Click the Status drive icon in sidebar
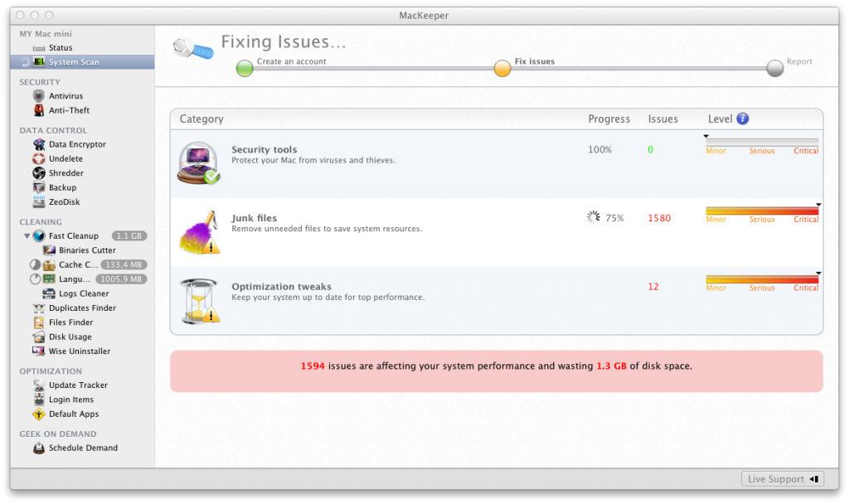The image size is (849, 504). click(38, 48)
